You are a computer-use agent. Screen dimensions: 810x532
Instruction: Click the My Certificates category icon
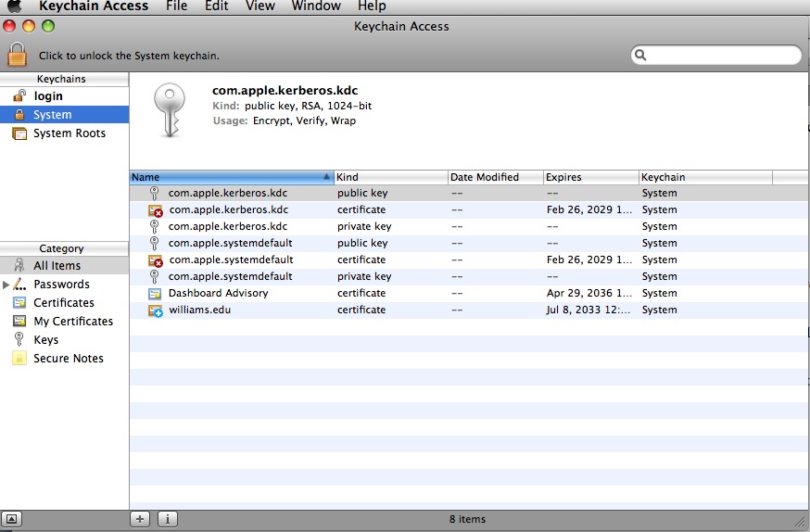(19, 322)
